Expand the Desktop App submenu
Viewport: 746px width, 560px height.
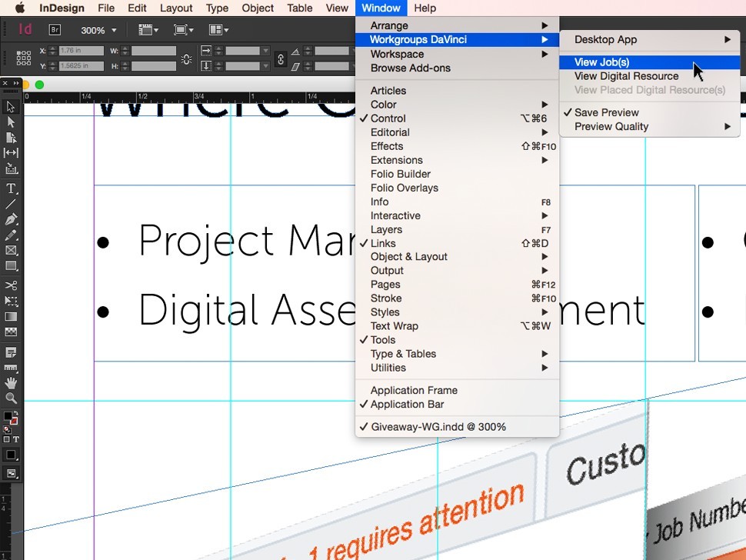pyautogui.click(x=650, y=39)
